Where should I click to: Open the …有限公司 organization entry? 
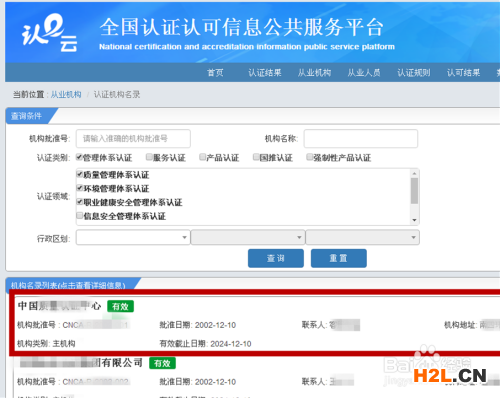pyautogui.click(x=81, y=363)
